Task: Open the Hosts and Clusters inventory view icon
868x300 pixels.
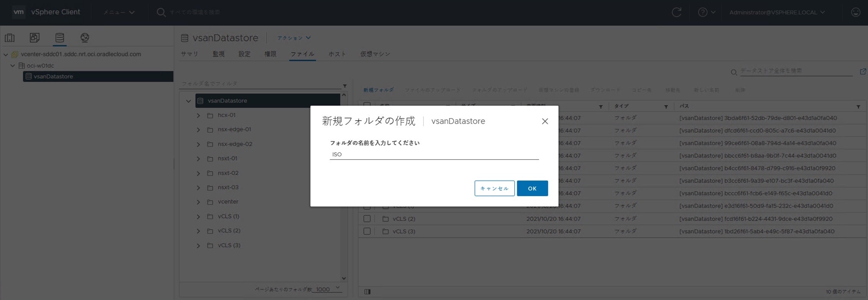Action: point(10,38)
